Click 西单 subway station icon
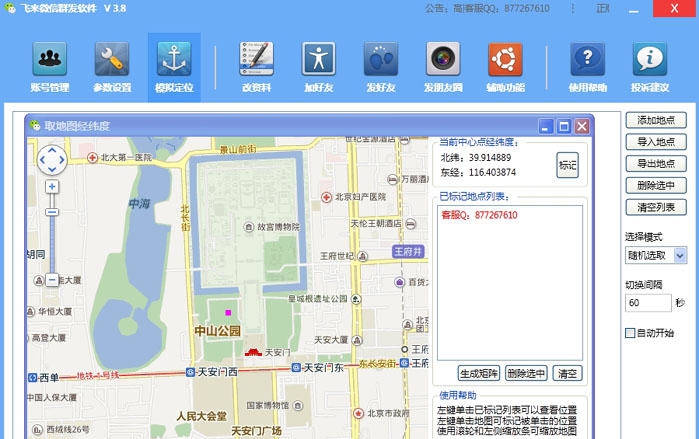Image resolution: width=699 pixels, height=439 pixels. point(33,377)
